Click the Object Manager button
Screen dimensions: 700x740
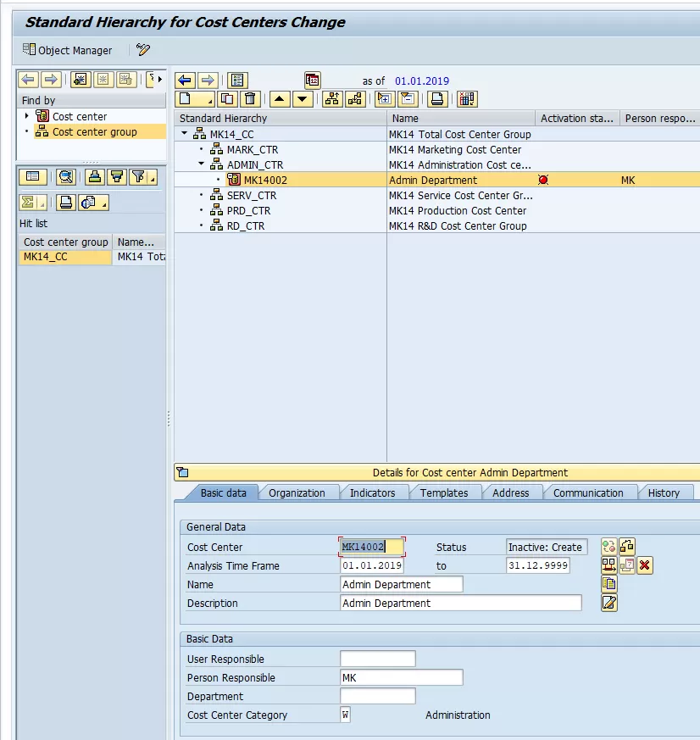click(x=67, y=50)
